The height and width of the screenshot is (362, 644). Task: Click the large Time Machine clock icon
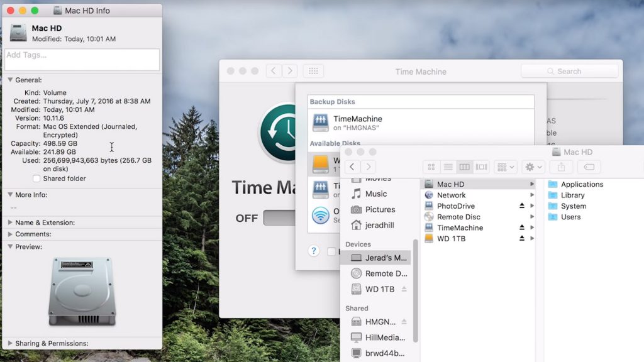click(x=277, y=133)
